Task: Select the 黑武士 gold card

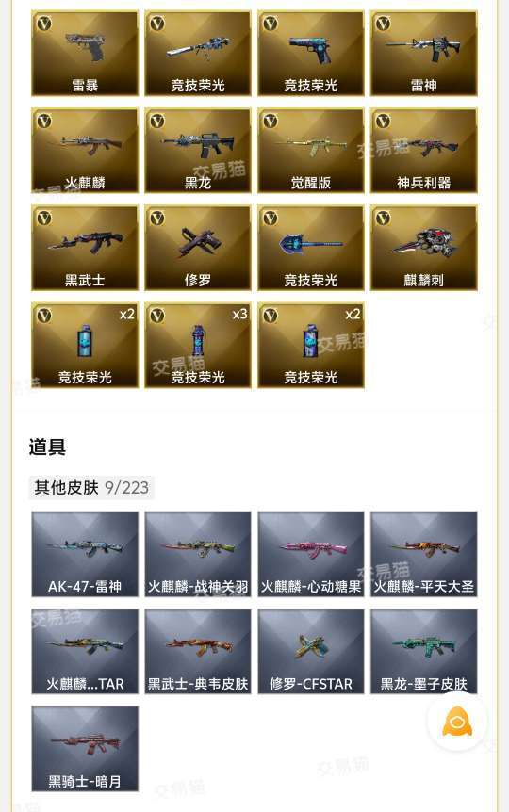Action: tap(85, 248)
